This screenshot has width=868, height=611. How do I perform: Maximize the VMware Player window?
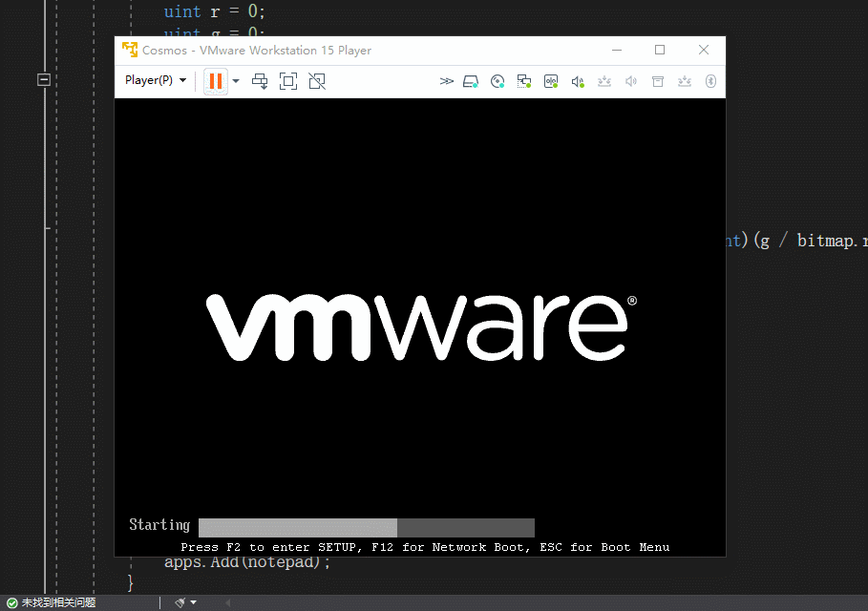pyautogui.click(x=660, y=50)
